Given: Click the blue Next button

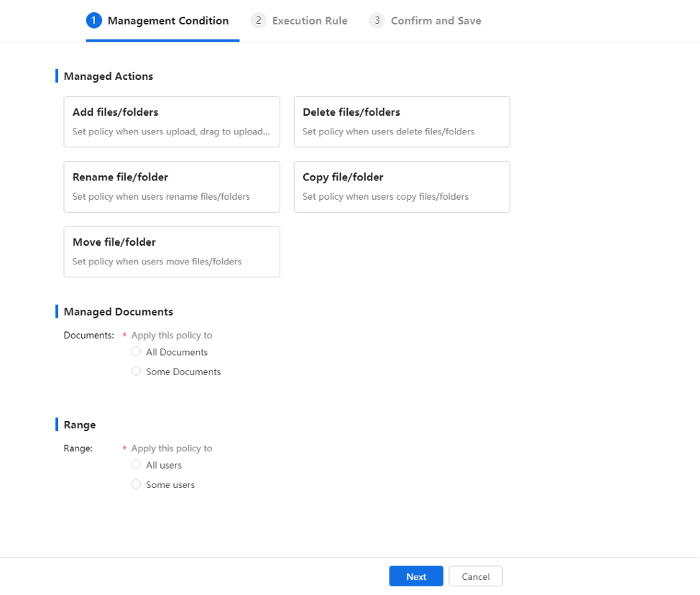Looking at the screenshot, I should tap(416, 576).
